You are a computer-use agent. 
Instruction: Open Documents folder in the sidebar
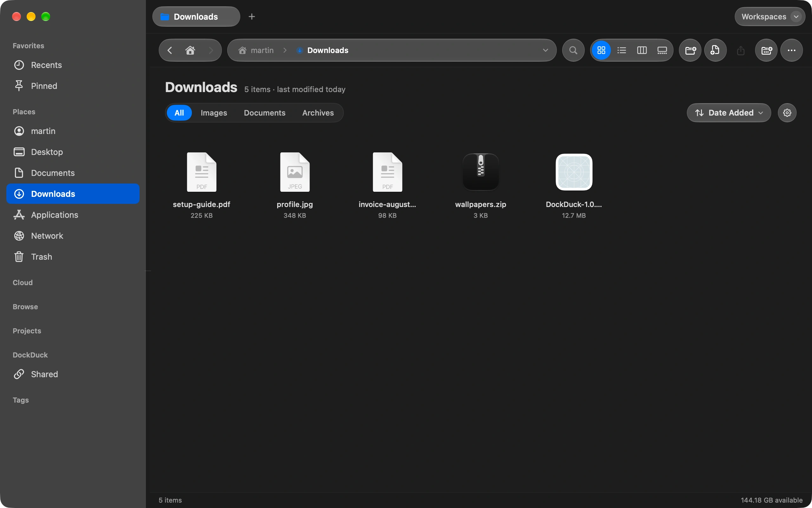[x=73, y=173]
